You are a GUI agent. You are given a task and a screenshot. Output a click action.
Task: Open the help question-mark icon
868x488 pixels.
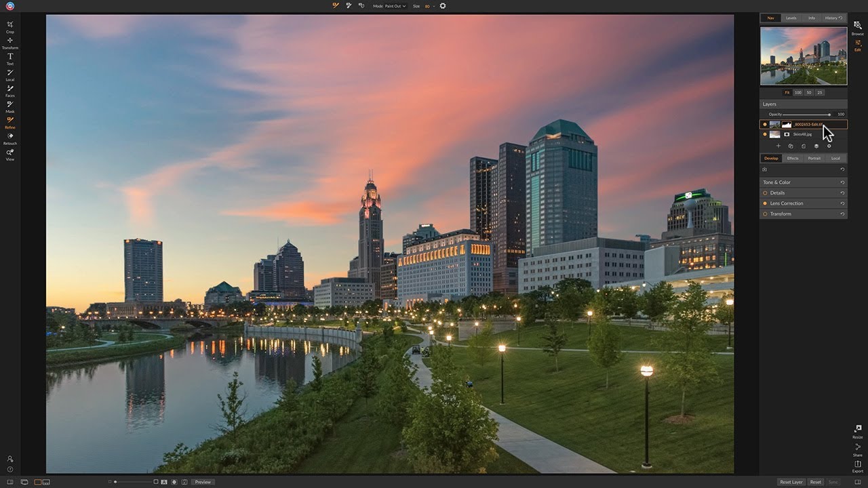(9, 469)
